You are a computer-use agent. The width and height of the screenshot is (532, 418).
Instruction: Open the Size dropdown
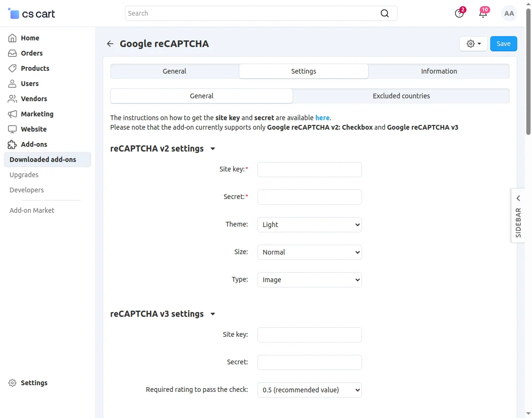click(x=309, y=252)
